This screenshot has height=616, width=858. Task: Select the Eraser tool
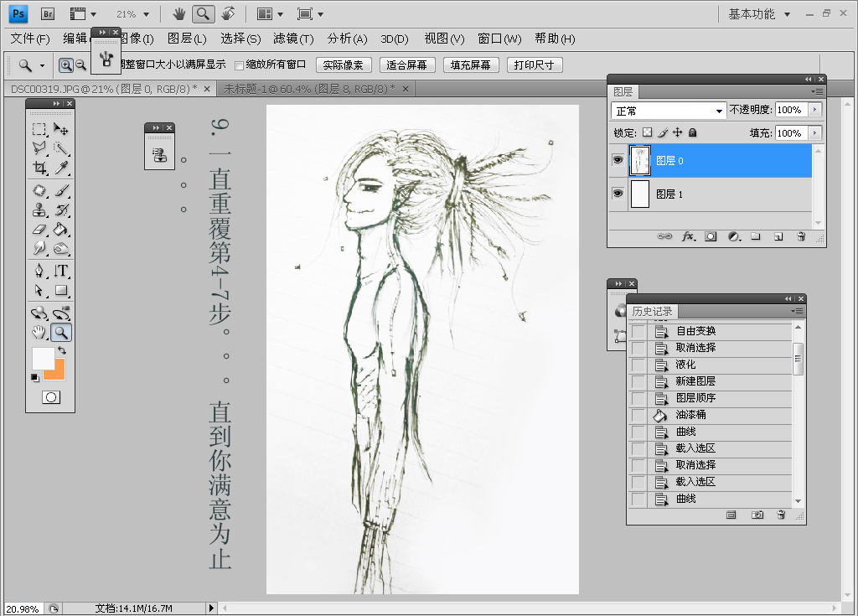pos(39,229)
